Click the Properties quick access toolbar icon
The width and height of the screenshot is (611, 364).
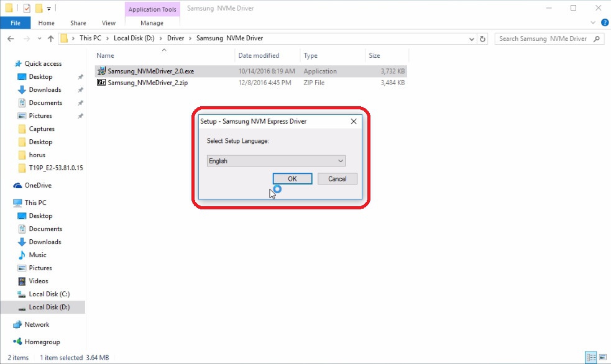tap(27, 8)
